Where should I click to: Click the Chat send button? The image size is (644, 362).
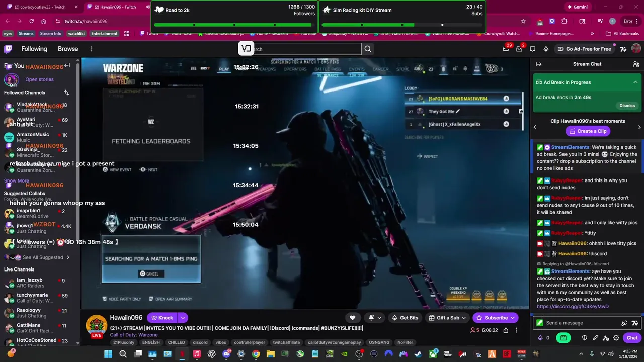coord(632,338)
